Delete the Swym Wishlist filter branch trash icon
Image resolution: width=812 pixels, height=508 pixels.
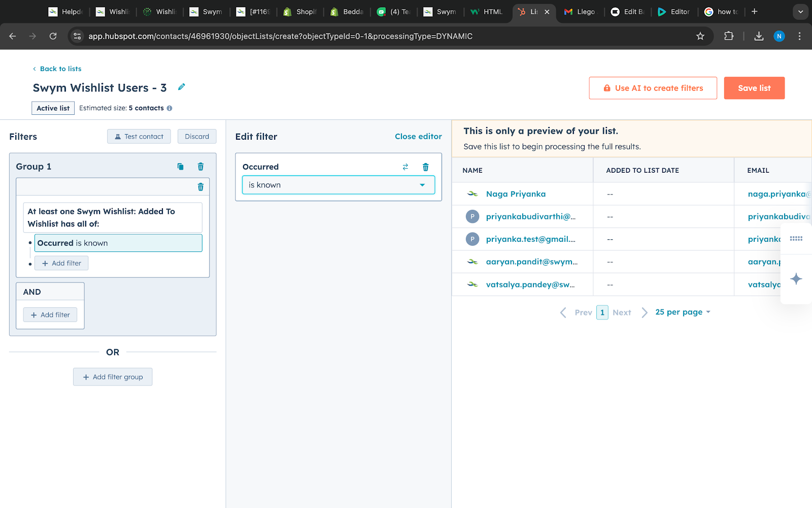(x=200, y=187)
